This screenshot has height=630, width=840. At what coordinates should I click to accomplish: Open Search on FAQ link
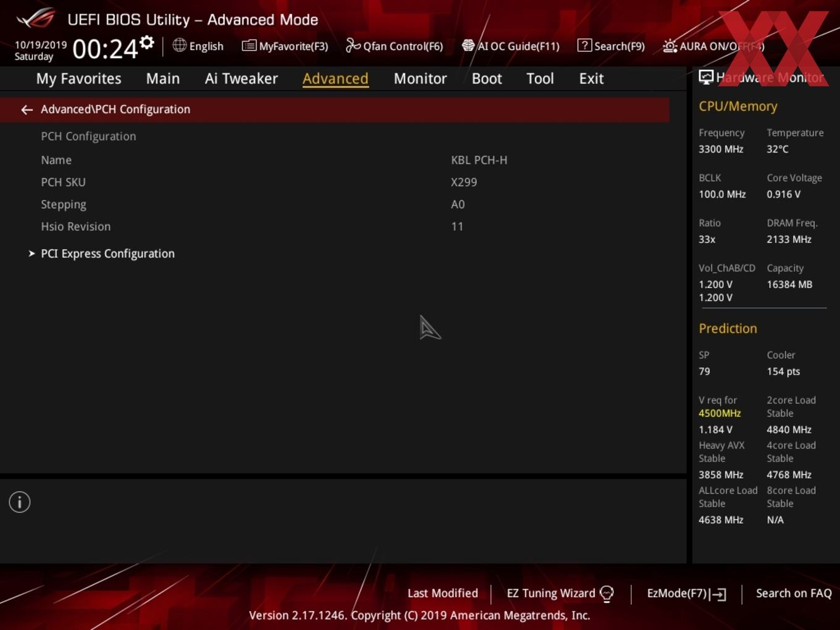pyautogui.click(x=794, y=594)
